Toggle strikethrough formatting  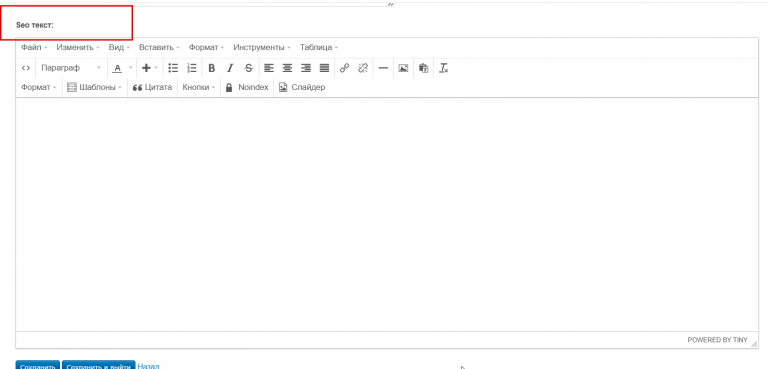248,68
